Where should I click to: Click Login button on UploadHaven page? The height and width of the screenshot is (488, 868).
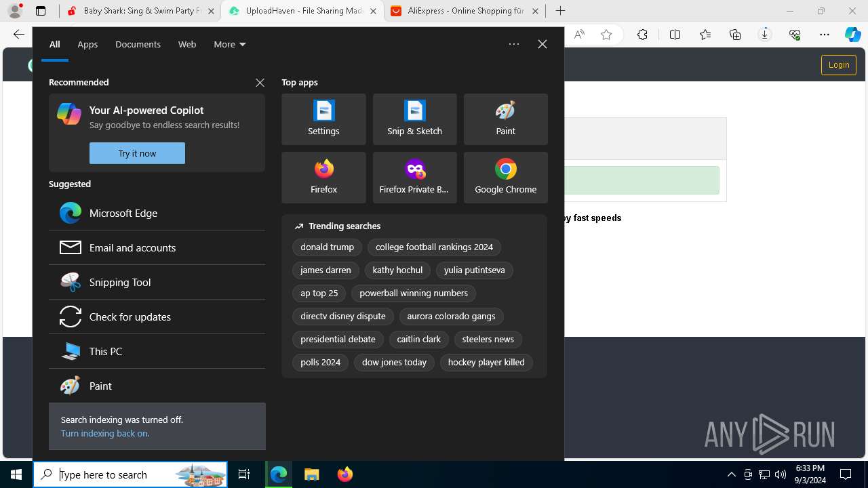[x=839, y=65]
